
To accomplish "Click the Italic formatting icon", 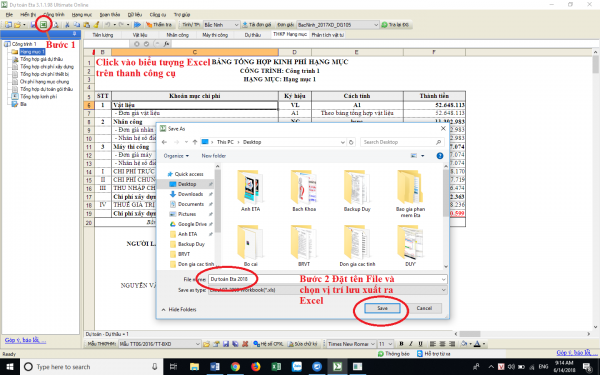I will [411, 344].
